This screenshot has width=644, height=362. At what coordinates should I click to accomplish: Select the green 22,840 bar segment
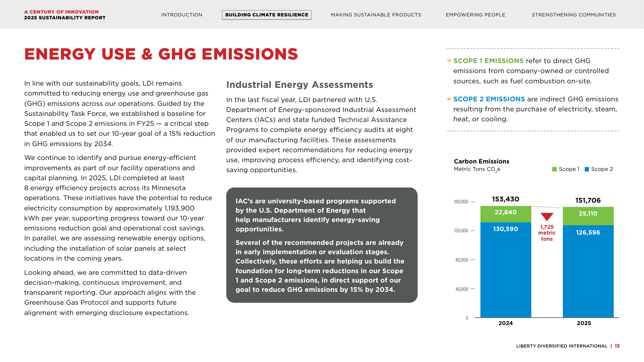pyautogui.click(x=506, y=214)
